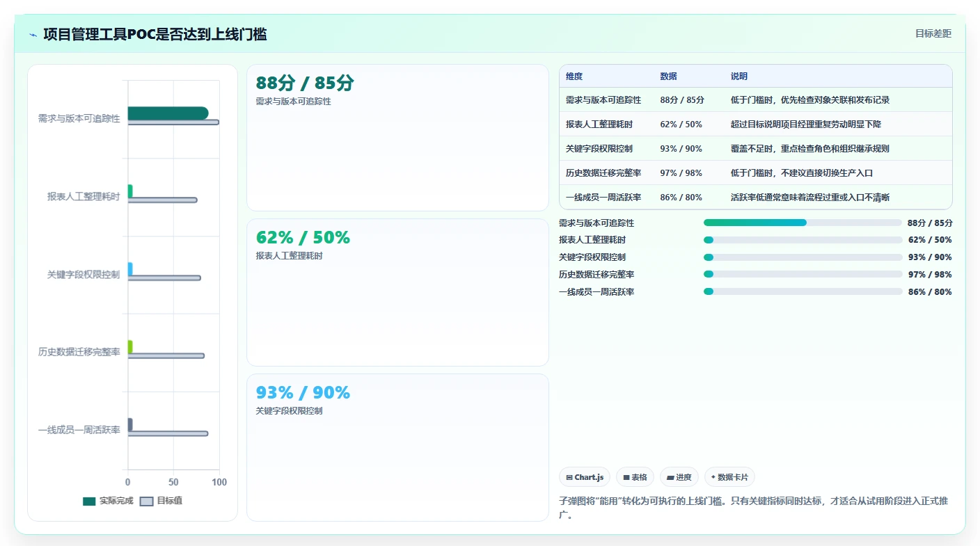Click chart axis label 需求与版本可追踪性

pos(79,119)
